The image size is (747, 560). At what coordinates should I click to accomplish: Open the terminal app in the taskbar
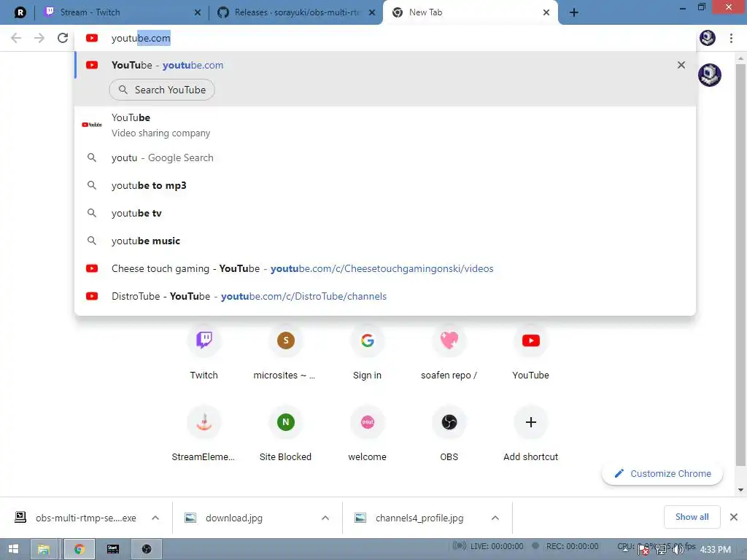pos(113,549)
